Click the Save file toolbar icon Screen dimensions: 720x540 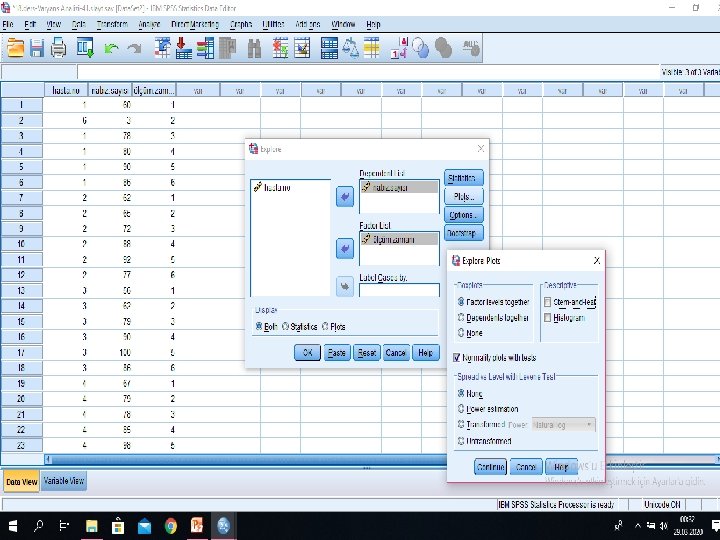pyautogui.click(x=37, y=48)
